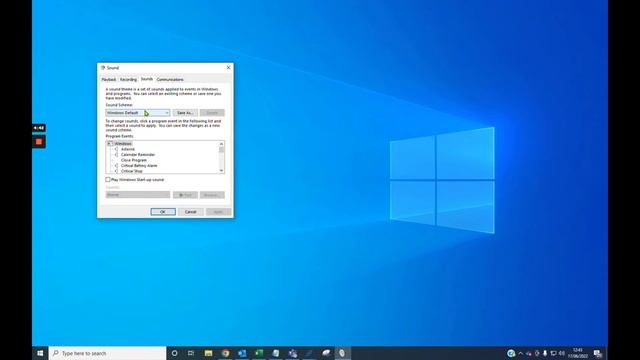Click the Test sound button
The width and height of the screenshot is (640, 360).
pyautogui.click(x=185, y=195)
